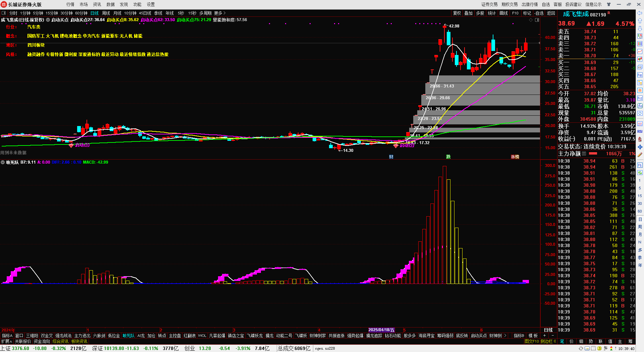Click the 综合资讯 tab at bottom
This screenshot has height=352, width=644.
click(60, 341)
